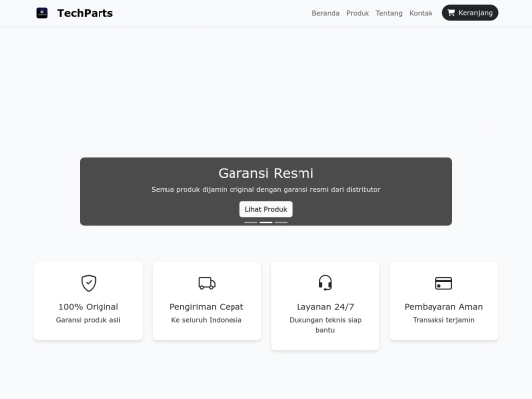Click the cart icon in Keranjang
This screenshot has width=532, height=399.
pos(451,13)
